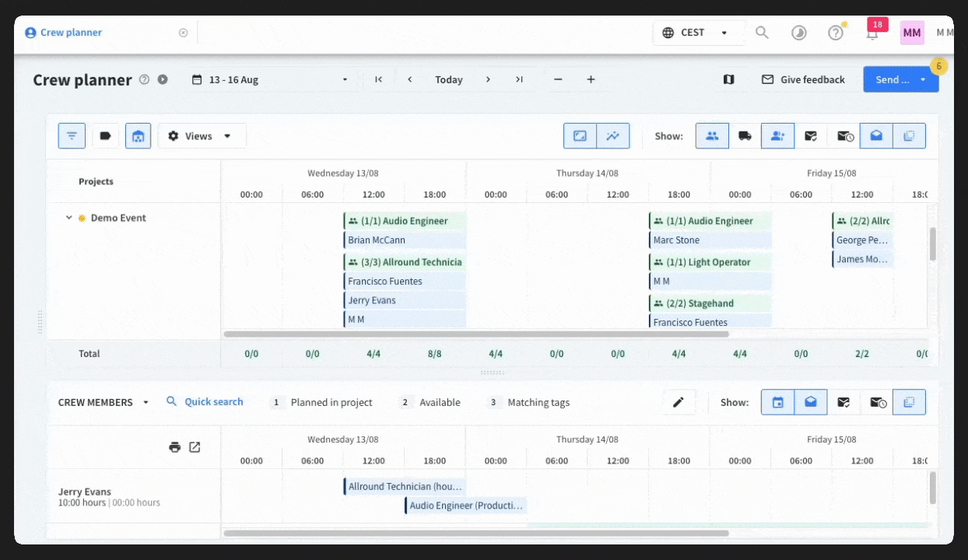This screenshot has height=560, width=968.
Task: Select the George Pe… assignment on Friday
Action: [x=862, y=240]
